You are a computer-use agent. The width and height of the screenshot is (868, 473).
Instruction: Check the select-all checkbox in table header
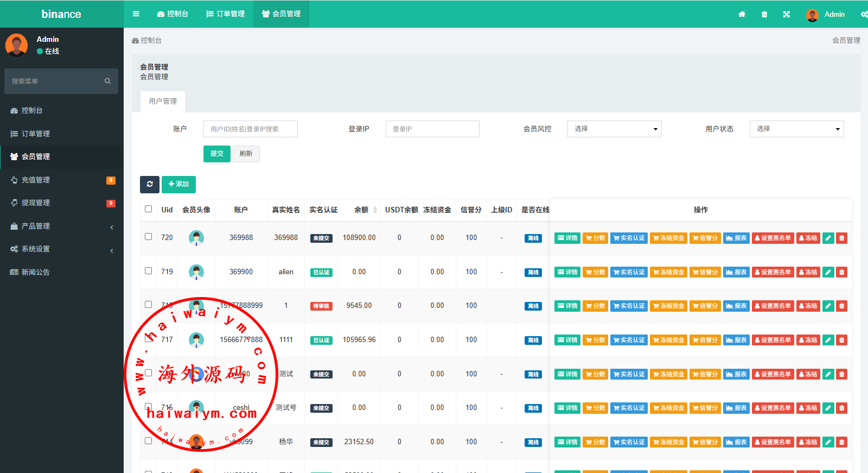point(148,209)
